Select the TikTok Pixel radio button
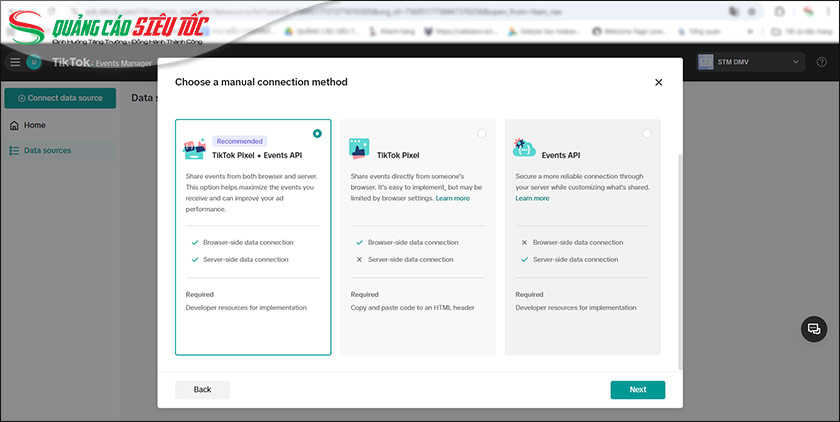The image size is (840, 422). click(482, 133)
